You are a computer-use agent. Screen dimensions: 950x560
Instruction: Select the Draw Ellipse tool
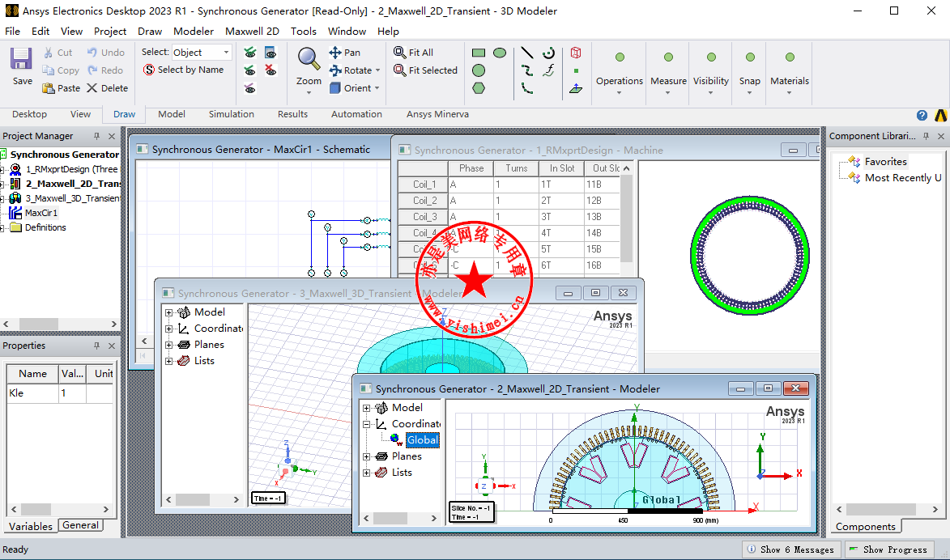click(500, 53)
